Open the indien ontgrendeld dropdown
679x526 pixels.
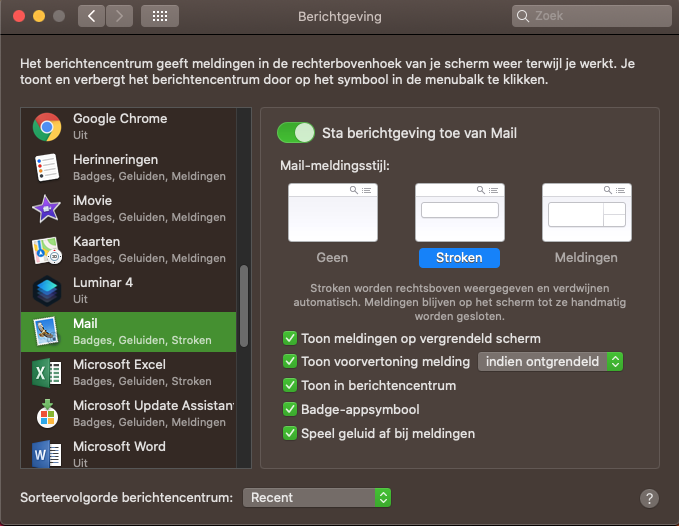point(550,361)
